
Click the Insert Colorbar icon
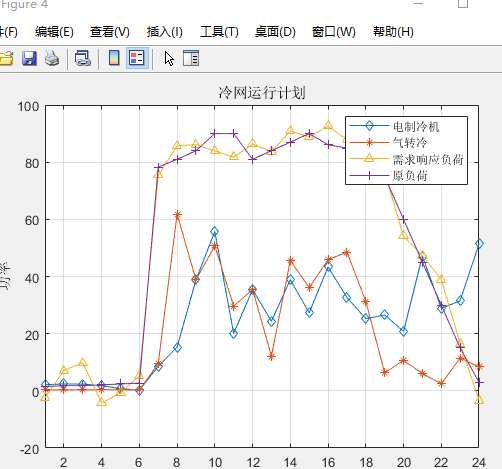tap(114, 58)
